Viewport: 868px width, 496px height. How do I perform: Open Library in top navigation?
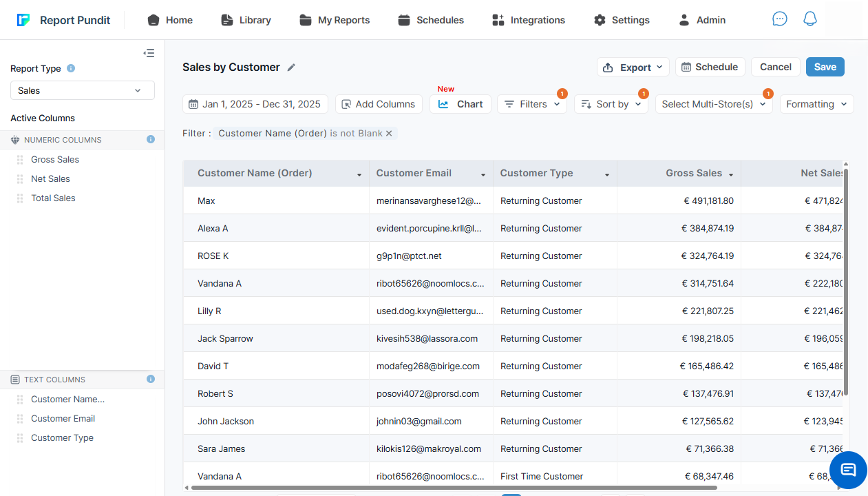(x=246, y=20)
